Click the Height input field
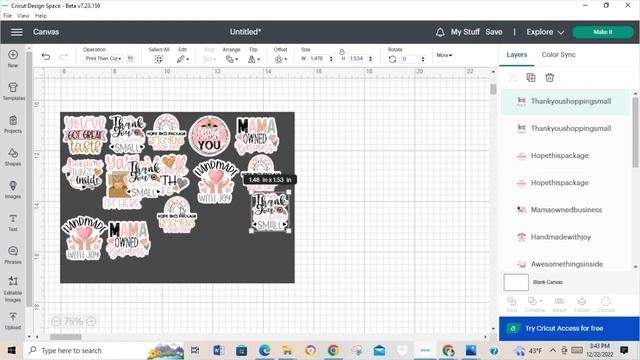The width and height of the screenshot is (640, 360). click(358, 59)
